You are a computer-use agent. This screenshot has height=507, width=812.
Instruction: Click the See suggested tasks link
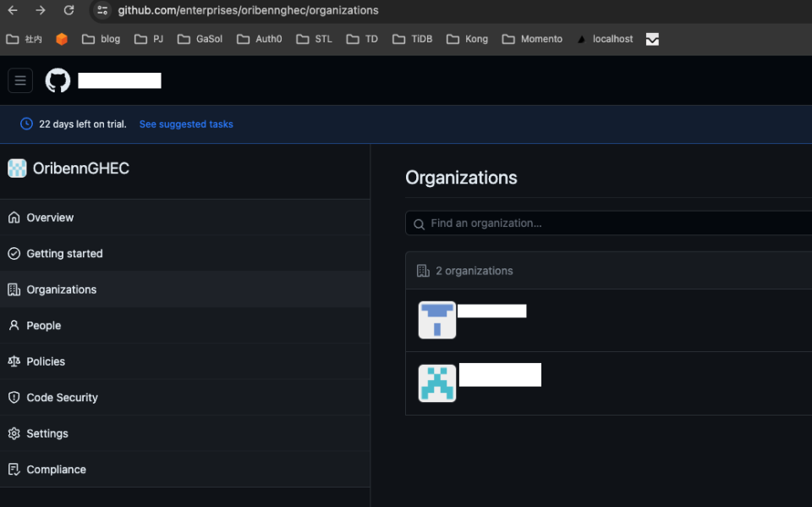[x=185, y=124]
